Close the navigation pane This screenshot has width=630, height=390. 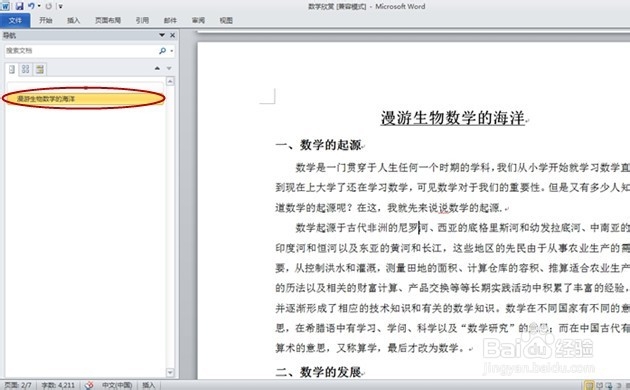[x=172, y=35]
